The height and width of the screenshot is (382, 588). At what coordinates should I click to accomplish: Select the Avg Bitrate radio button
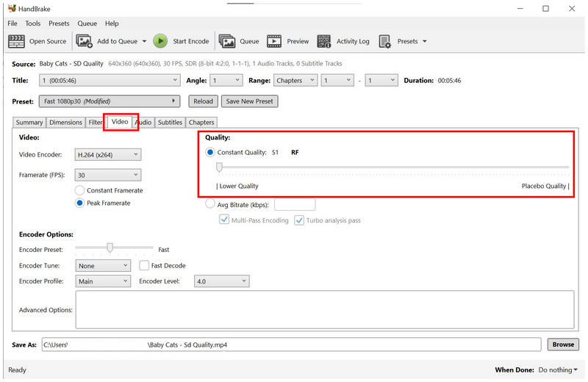pyautogui.click(x=211, y=204)
